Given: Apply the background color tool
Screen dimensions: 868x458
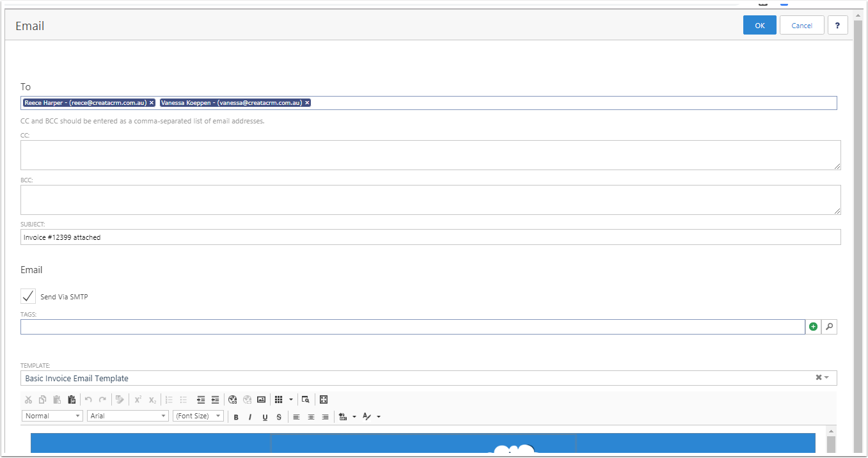Looking at the screenshot, I should click(343, 417).
